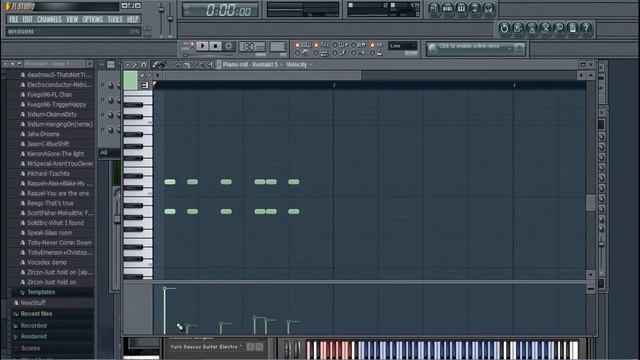Open browser item Fuego96-FL Chan
The height and width of the screenshot is (360, 640).
[x=49, y=94]
